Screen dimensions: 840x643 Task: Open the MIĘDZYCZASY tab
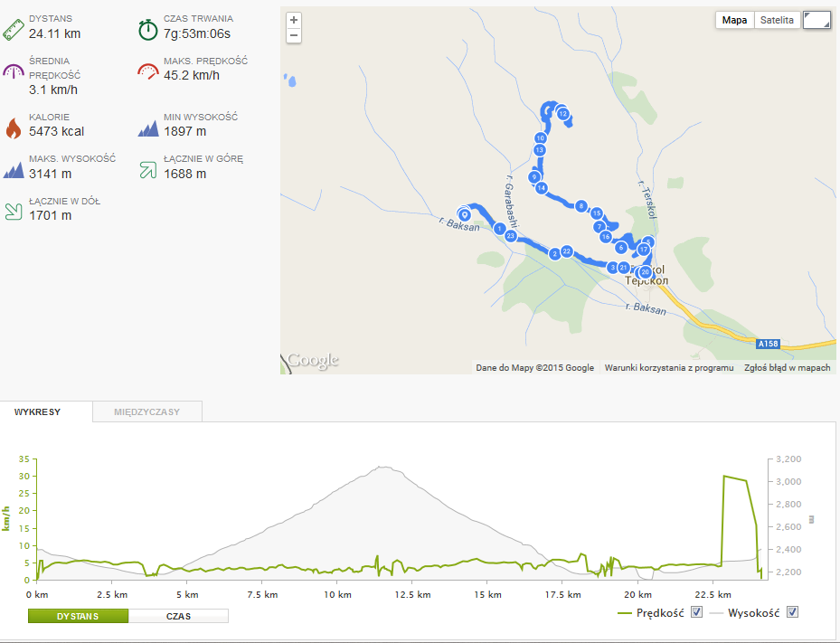(147, 411)
